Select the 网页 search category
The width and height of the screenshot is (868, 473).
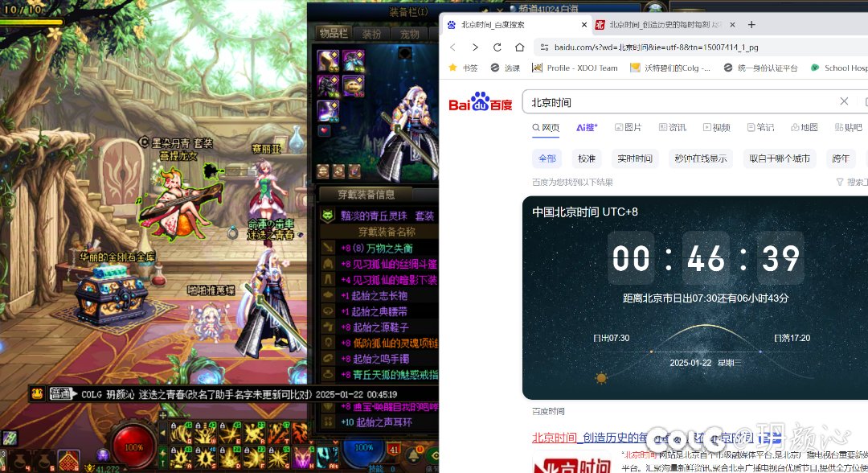click(546, 127)
